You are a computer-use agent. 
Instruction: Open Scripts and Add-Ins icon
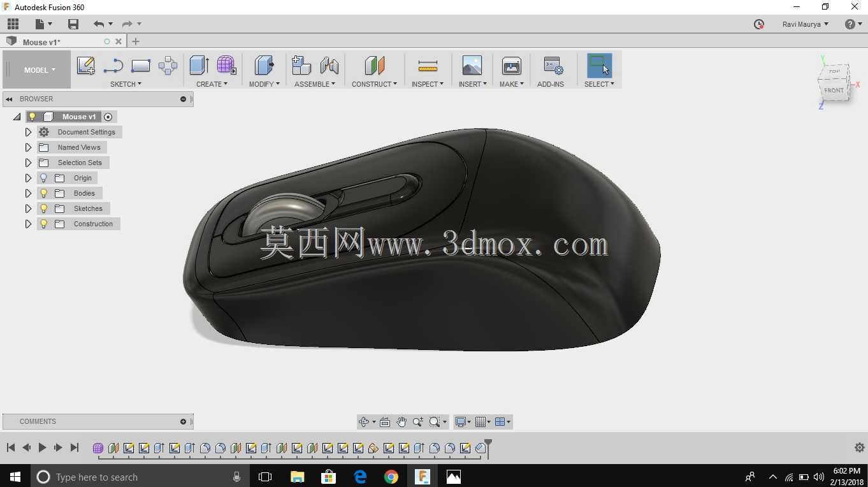pyautogui.click(x=553, y=65)
